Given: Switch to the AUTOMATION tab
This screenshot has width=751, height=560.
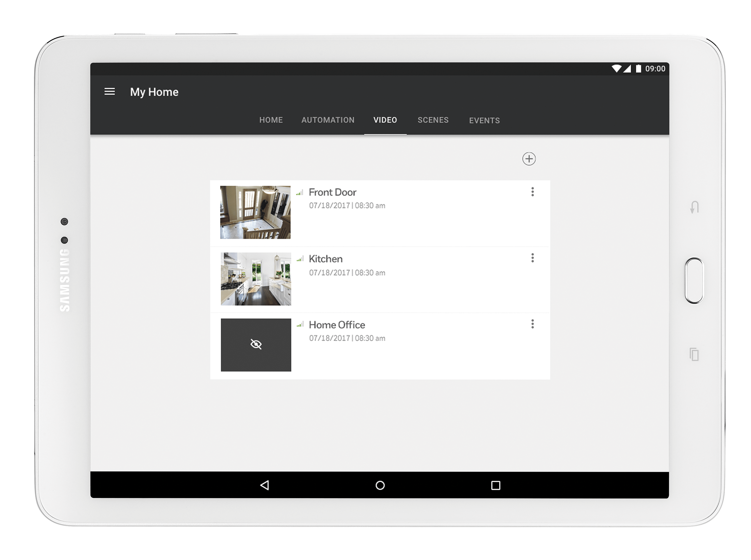Looking at the screenshot, I should [328, 120].
